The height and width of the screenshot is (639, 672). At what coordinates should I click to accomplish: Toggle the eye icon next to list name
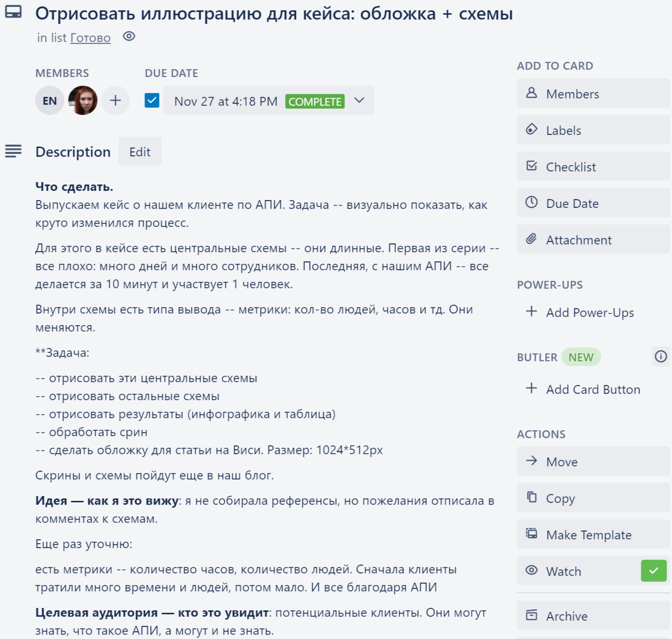tap(128, 37)
